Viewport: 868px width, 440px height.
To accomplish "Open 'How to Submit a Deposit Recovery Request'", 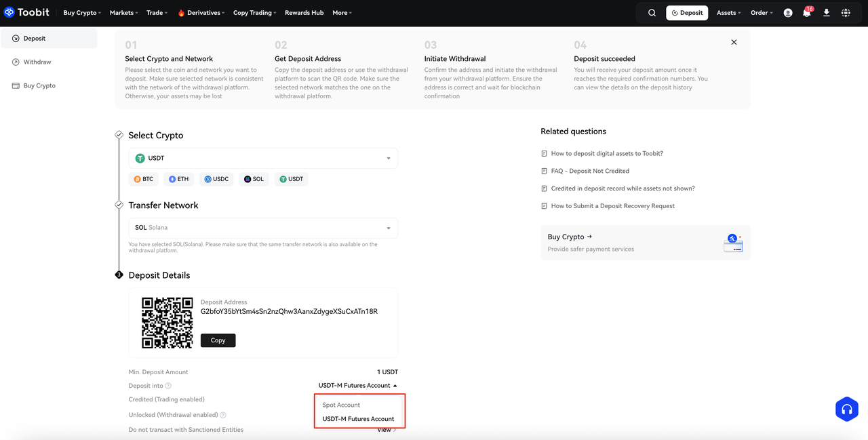I will click(612, 206).
